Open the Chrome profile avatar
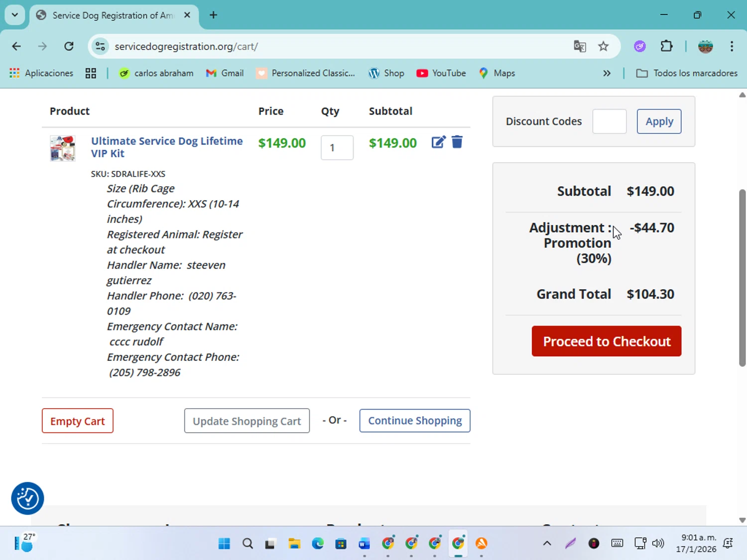The width and height of the screenshot is (747, 560). tap(706, 46)
